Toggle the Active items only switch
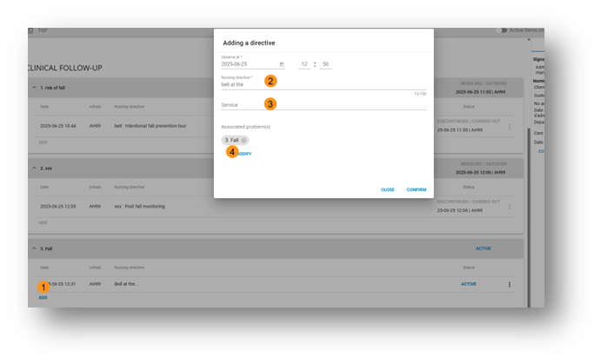601x364 pixels. point(502,30)
